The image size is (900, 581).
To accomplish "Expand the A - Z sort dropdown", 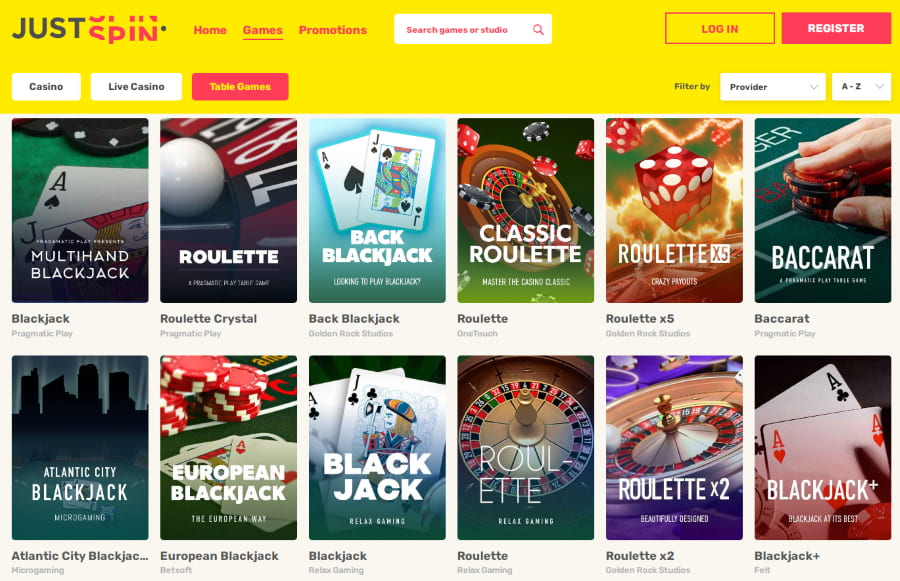I will pyautogui.click(x=861, y=87).
